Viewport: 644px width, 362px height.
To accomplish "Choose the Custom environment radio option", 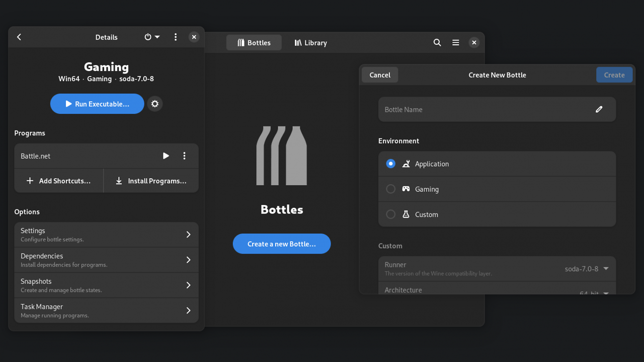I will (x=390, y=214).
